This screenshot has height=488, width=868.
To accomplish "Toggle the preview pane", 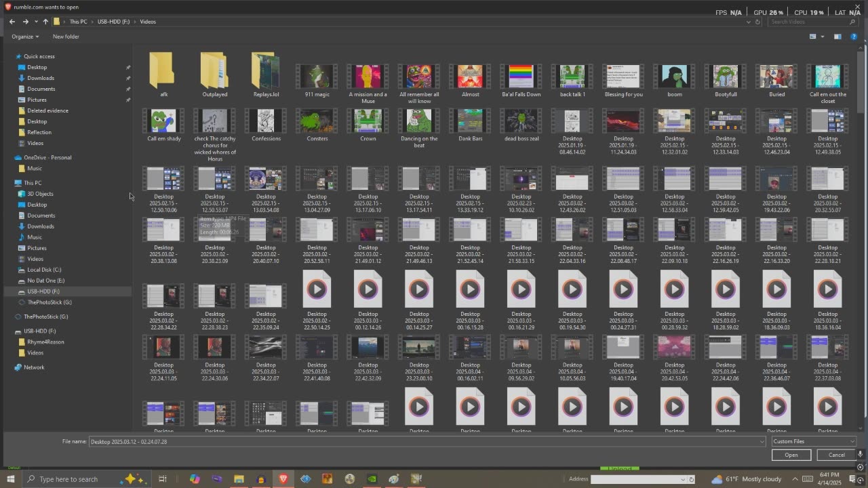I will coord(837,37).
